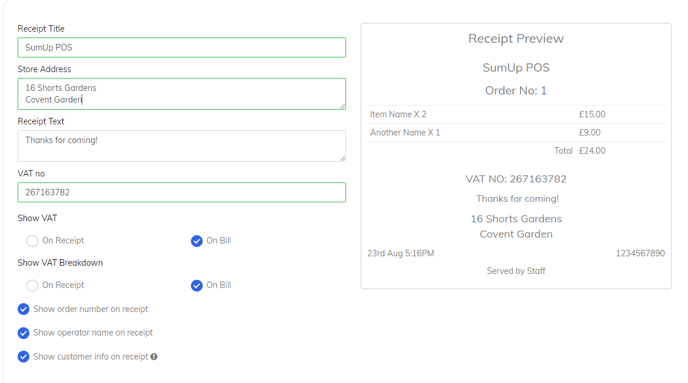
Task: Untick Show order number on receipt
Action: pyautogui.click(x=24, y=309)
